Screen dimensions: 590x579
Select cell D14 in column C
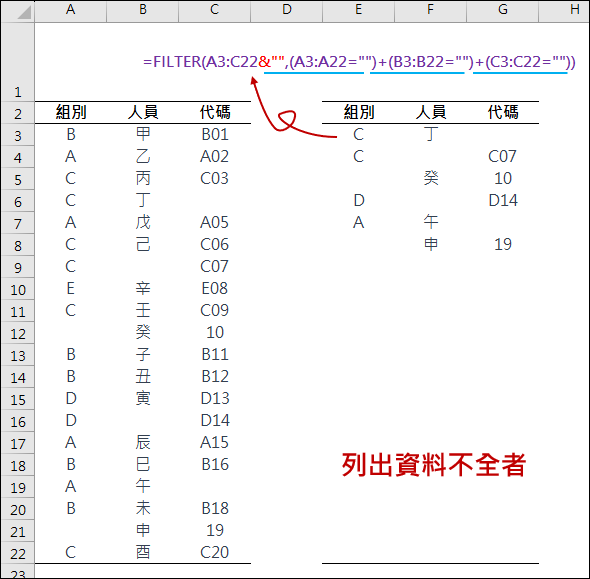(x=214, y=420)
